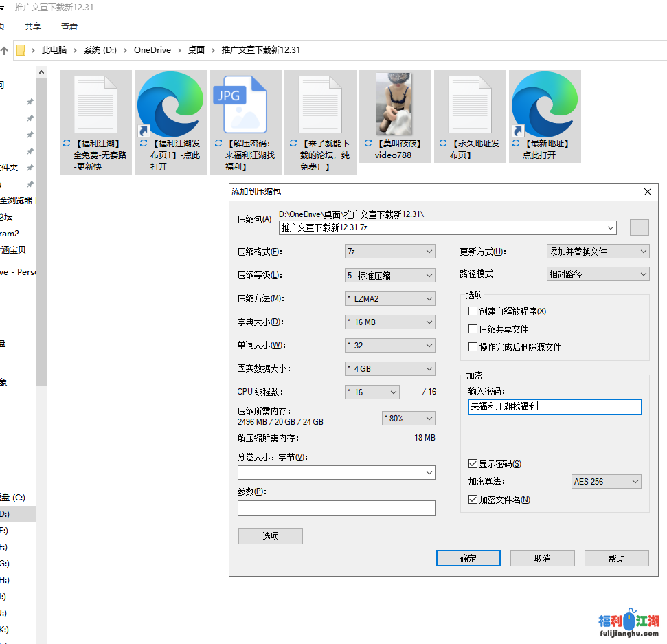Image resolution: width=667 pixels, height=644 pixels.
Task: Click the folder icon in address bar
Action: pos(21,50)
